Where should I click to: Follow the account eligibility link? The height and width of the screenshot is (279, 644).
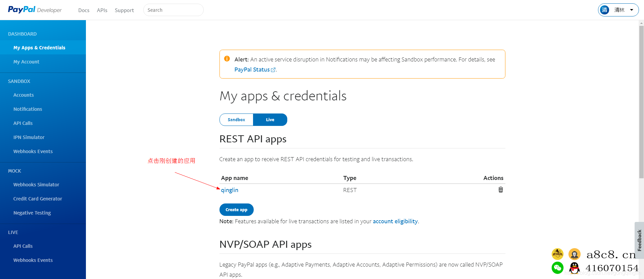tap(395, 221)
